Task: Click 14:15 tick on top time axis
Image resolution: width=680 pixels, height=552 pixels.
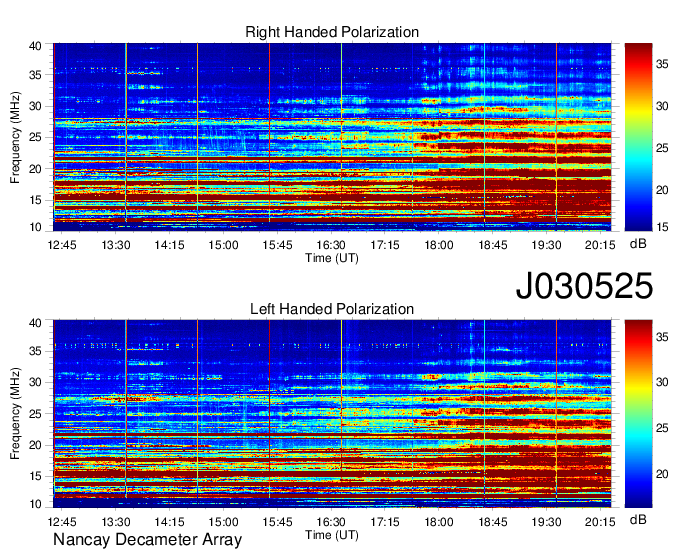Action: [x=170, y=245]
